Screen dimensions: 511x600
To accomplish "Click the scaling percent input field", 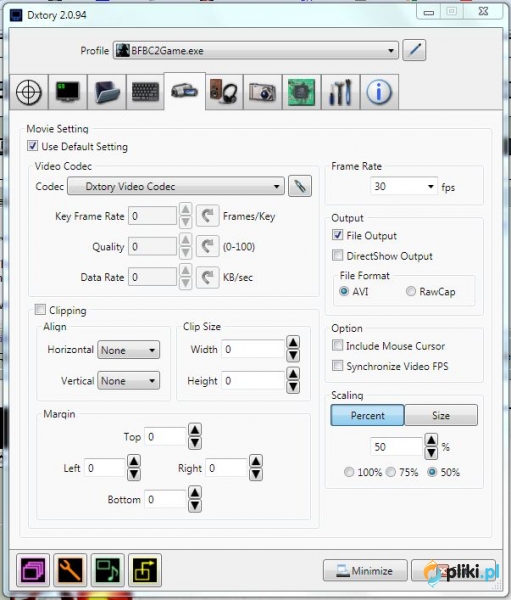I will pos(397,447).
